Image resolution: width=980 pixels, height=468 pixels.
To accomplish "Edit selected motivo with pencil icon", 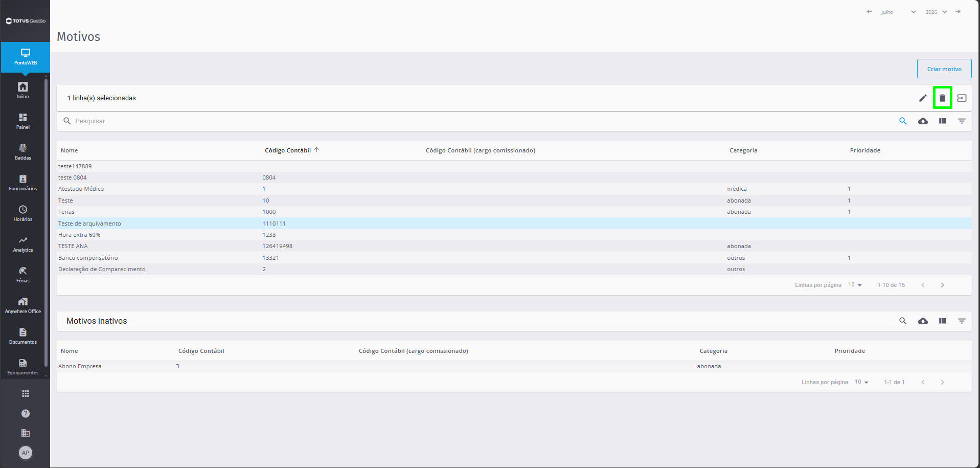I will tap(923, 98).
